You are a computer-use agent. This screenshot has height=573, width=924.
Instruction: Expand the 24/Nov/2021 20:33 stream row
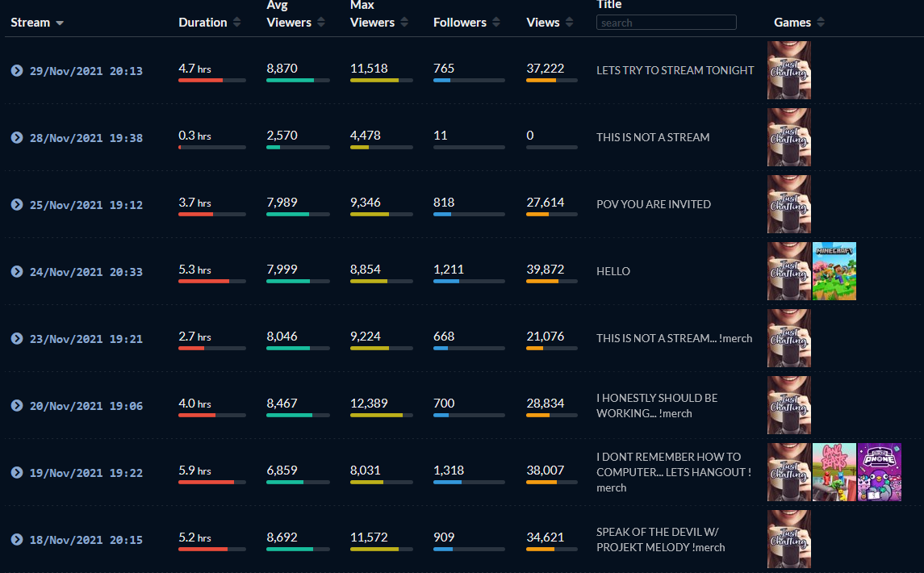click(x=16, y=272)
